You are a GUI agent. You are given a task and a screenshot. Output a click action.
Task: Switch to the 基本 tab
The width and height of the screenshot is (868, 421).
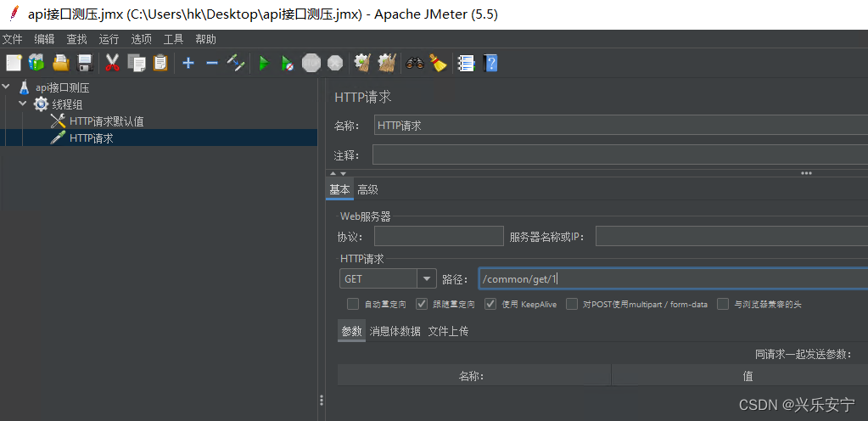click(339, 190)
